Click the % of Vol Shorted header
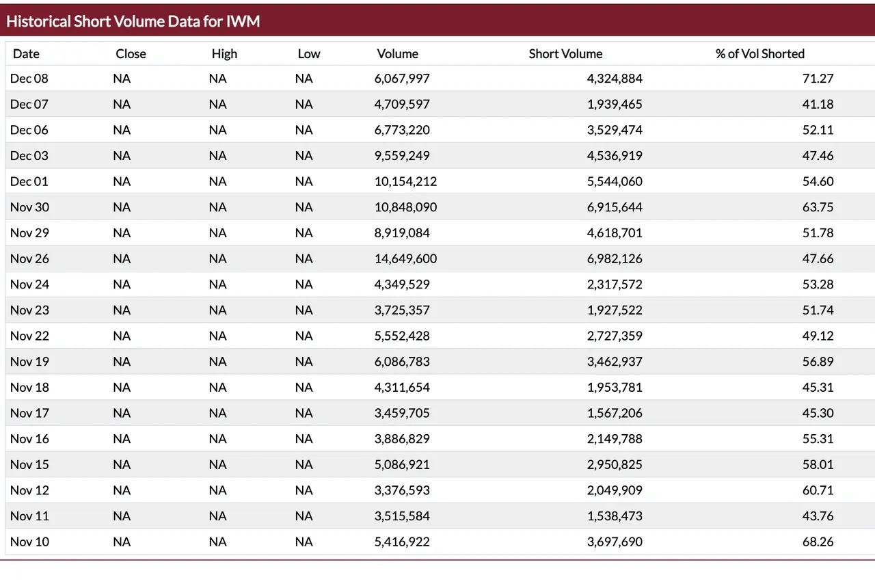 pyautogui.click(x=760, y=54)
